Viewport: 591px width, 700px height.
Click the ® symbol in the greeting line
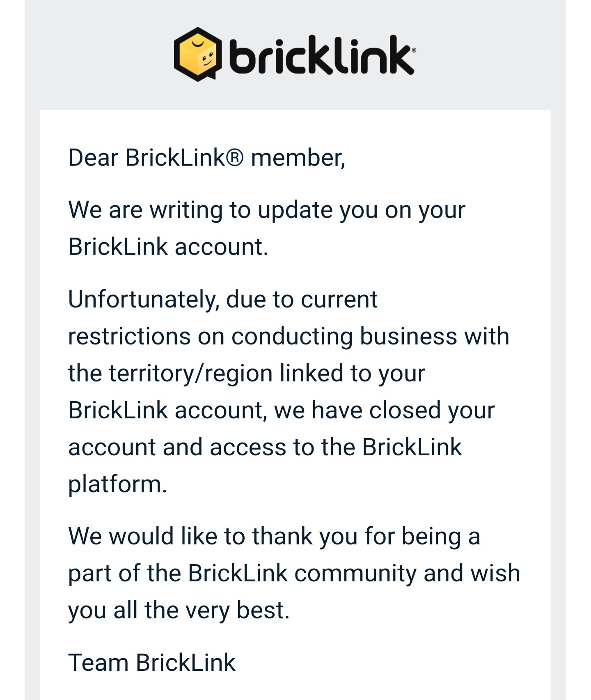(x=235, y=158)
